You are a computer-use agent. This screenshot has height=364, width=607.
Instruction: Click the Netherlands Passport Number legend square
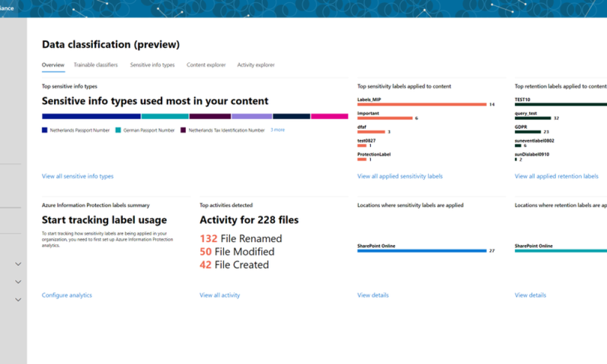(44, 130)
